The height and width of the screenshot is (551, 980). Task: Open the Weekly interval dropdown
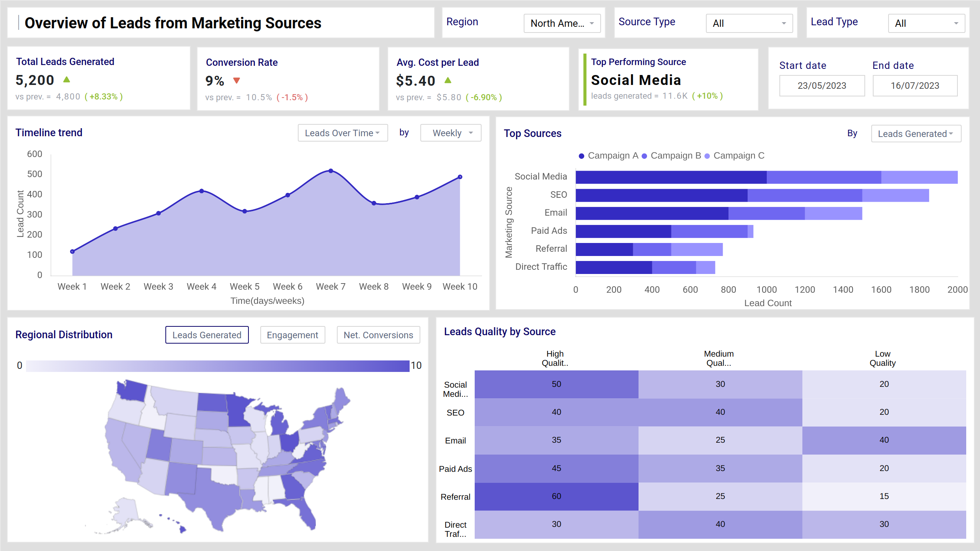tap(451, 133)
